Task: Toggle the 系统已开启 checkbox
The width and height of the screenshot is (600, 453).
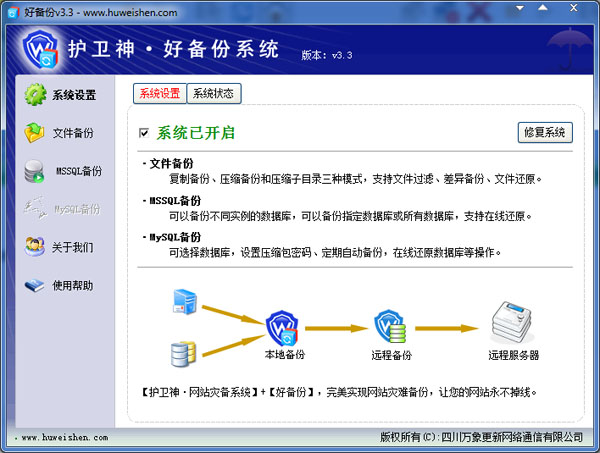Action: point(145,132)
